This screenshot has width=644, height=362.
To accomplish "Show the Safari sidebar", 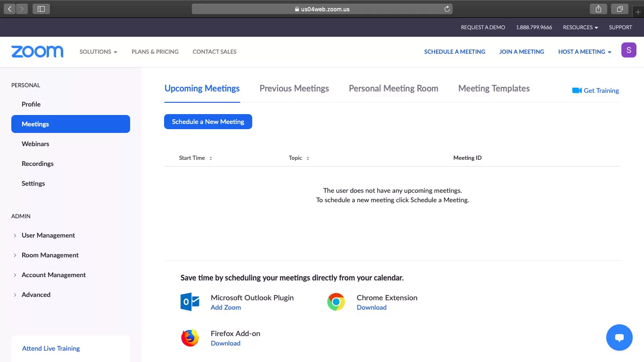I will pyautogui.click(x=41, y=9).
